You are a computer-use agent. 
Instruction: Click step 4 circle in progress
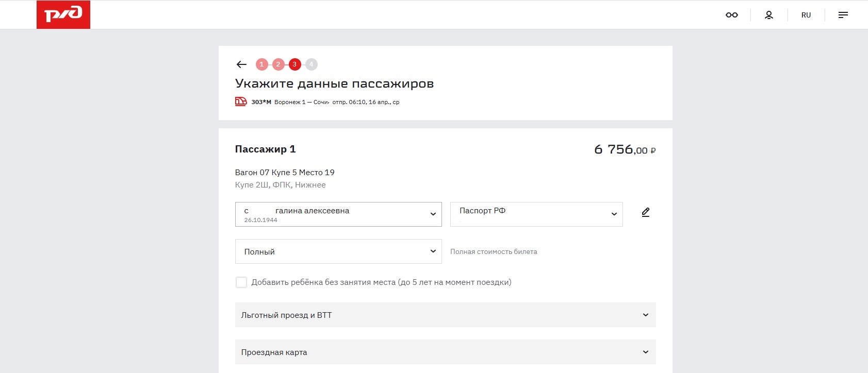311,64
